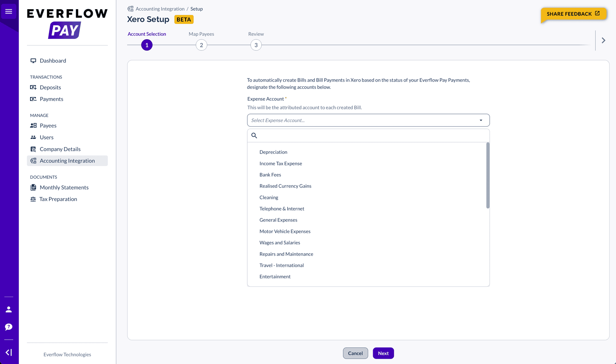The width and height of the screenshot is (616, 364).
Task: Click the Dashboard monitor icon
Action: [33, 61]
